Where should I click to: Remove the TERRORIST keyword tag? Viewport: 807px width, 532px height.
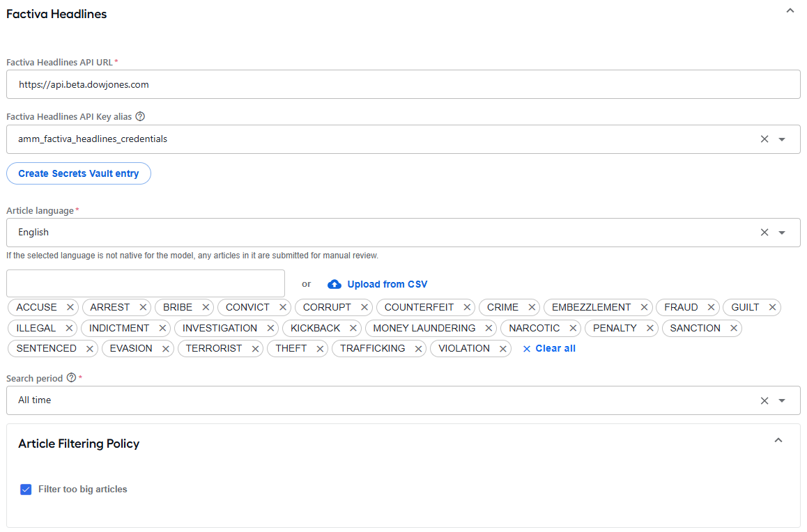coord(255,348)
